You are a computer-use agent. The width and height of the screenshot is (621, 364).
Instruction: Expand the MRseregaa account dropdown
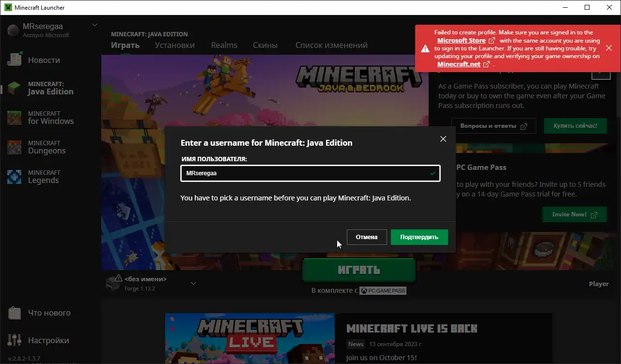(94, 25)
